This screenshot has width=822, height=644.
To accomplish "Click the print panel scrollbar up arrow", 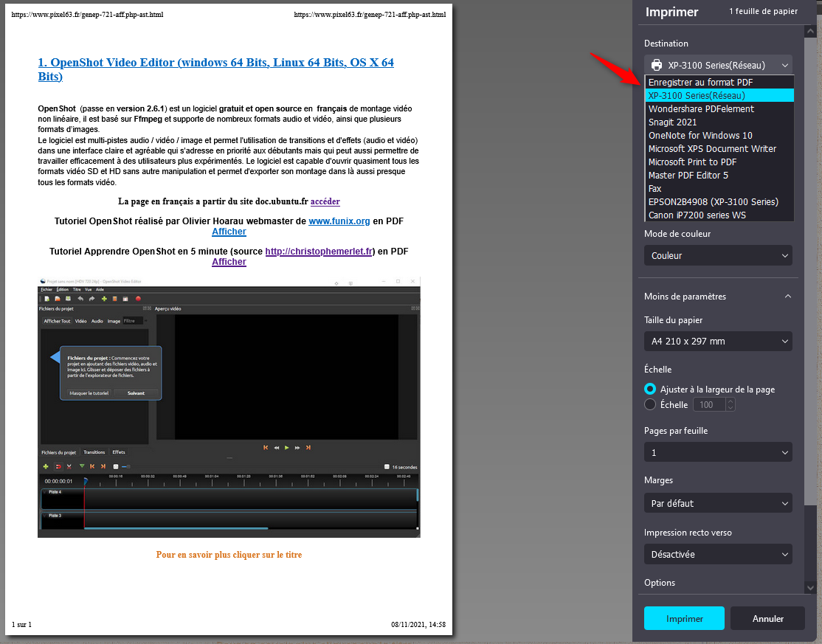I will [x=810, y=32].
